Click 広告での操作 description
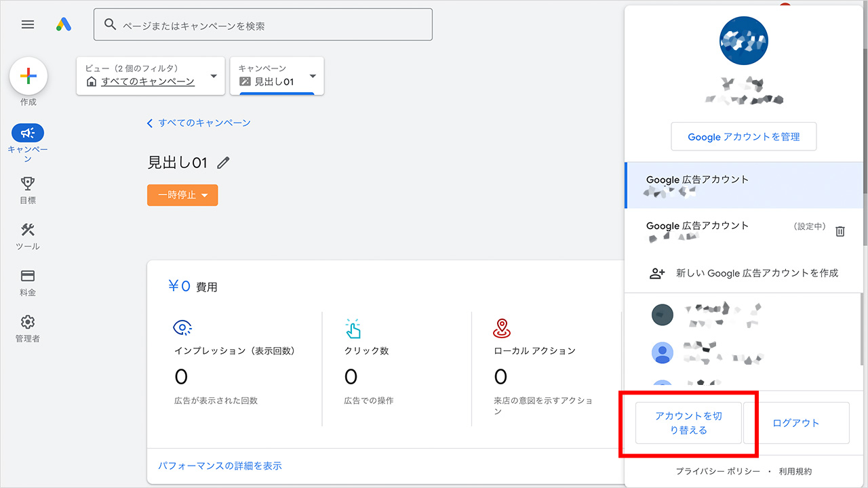Image resolution: width=868 pixels, height=488 pixels. pos(368,401)
